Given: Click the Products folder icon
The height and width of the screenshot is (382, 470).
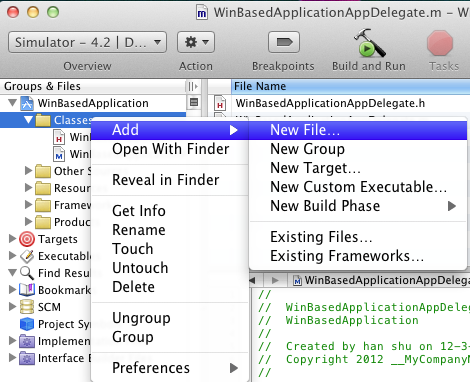Looking at the screenshot, I should pos(43,222).
